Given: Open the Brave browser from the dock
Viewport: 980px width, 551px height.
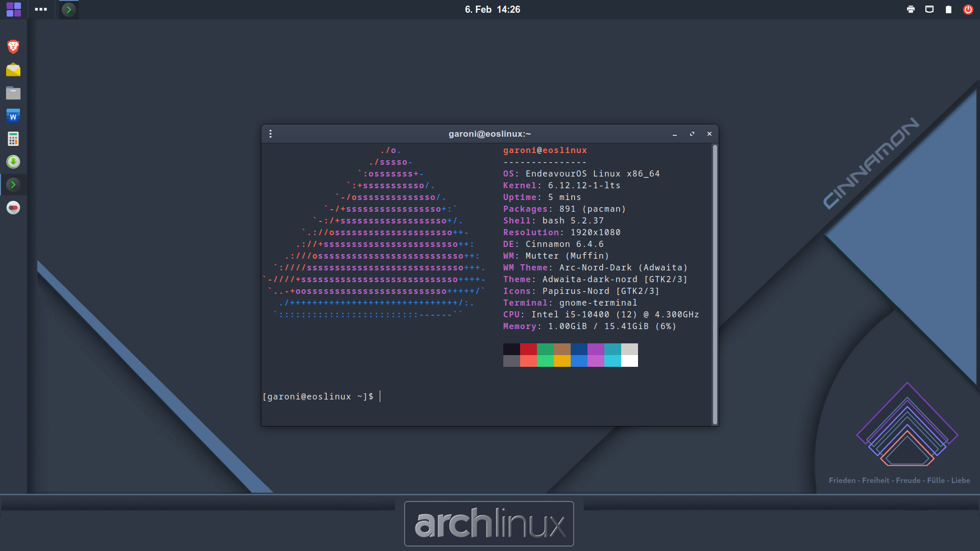Looking at the screenshot, I should 13,46.
